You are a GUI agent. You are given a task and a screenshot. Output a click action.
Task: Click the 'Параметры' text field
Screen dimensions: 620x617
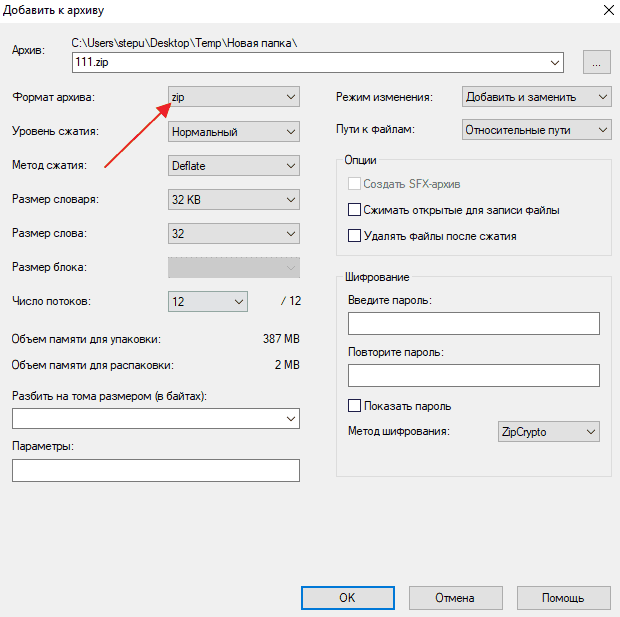[x=156, y=471]
